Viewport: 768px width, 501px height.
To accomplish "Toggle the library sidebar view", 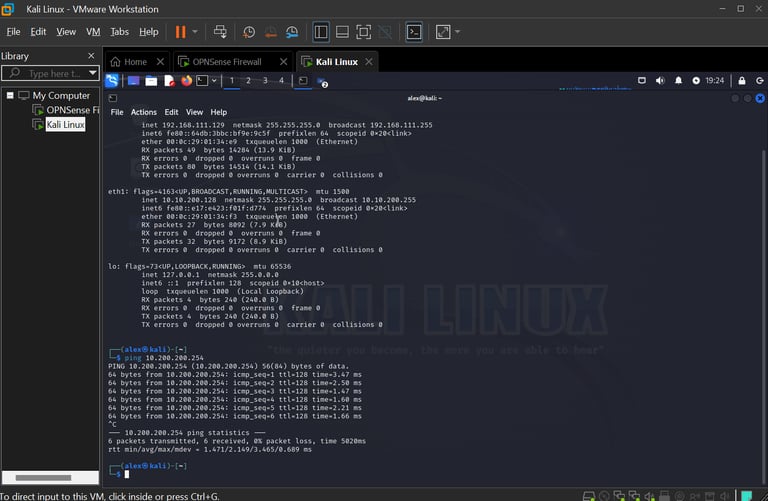I will click(321, 32).
